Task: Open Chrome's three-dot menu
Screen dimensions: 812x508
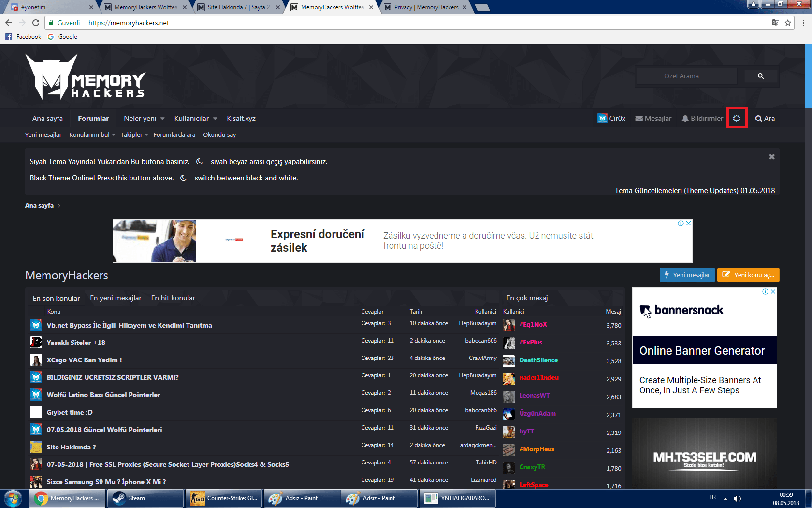Action: pos(804,23)
